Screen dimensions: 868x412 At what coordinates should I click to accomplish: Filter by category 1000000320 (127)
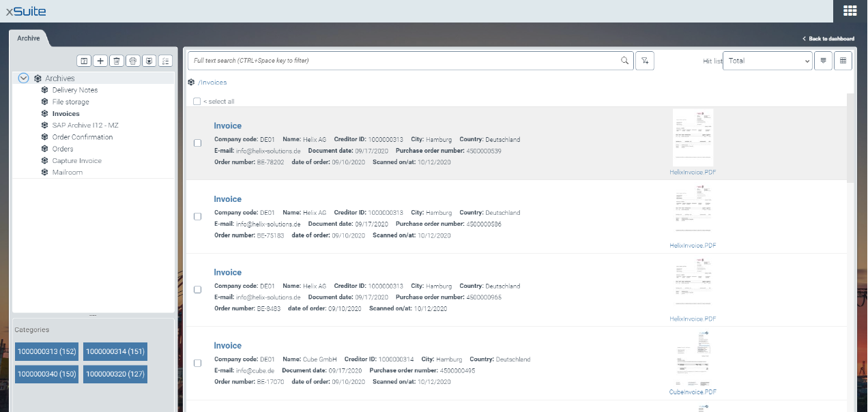(x=115, y=374)
